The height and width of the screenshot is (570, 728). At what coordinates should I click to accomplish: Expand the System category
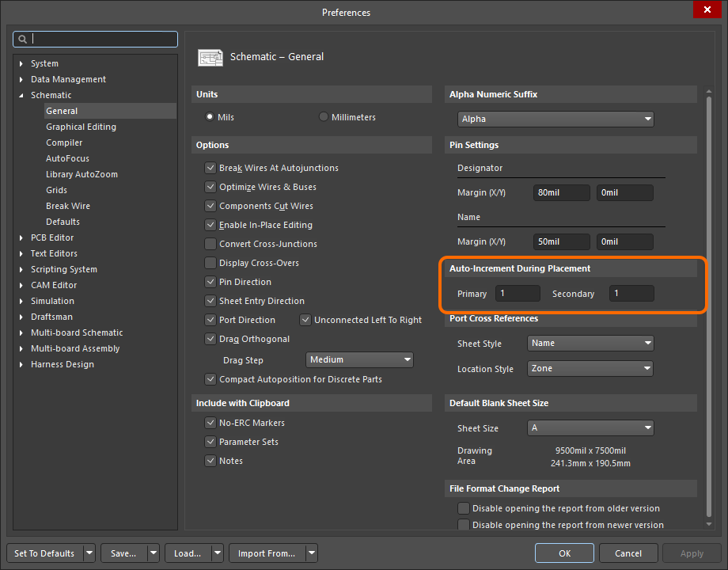click(x=21, y=63)
